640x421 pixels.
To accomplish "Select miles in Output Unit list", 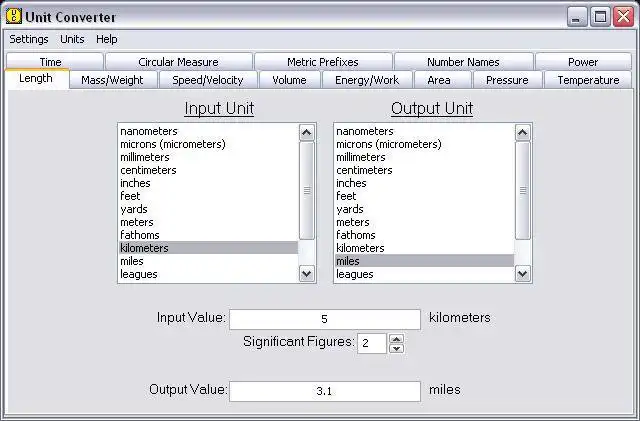I will pyautogui.click(x=424, y=261).
